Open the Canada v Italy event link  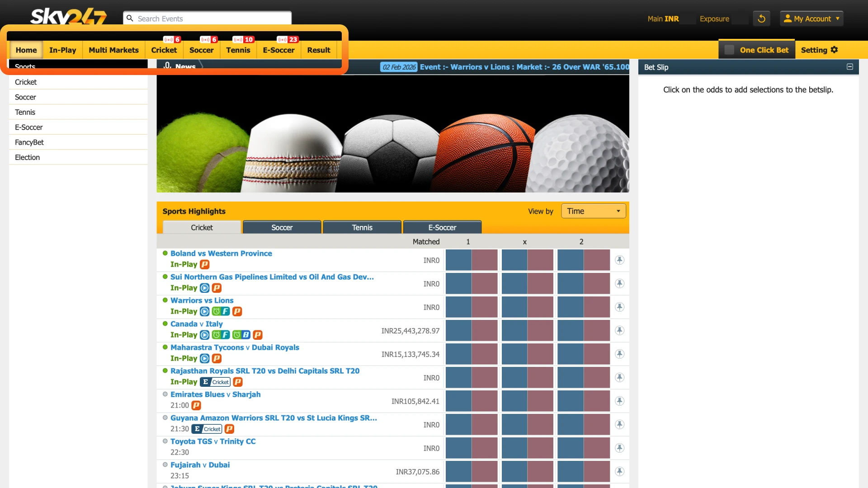(x=196, y=324)
